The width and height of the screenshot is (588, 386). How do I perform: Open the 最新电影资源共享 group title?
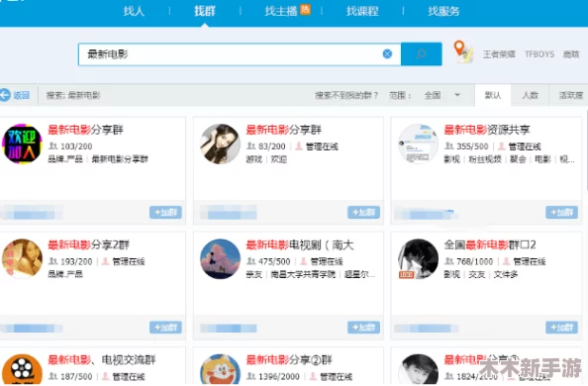pyautogui.click(x=487, y=130)
